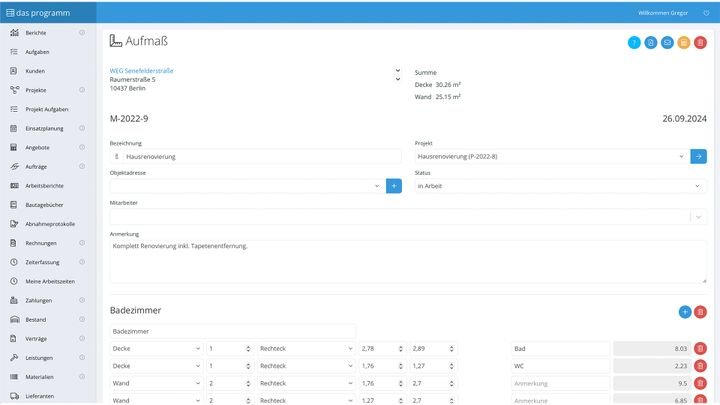Image resolution: width=720 pixels, height=405 pixels.
Task: Click the power icon next to Willkommen Gregor
Action: [x=706, y=12]
